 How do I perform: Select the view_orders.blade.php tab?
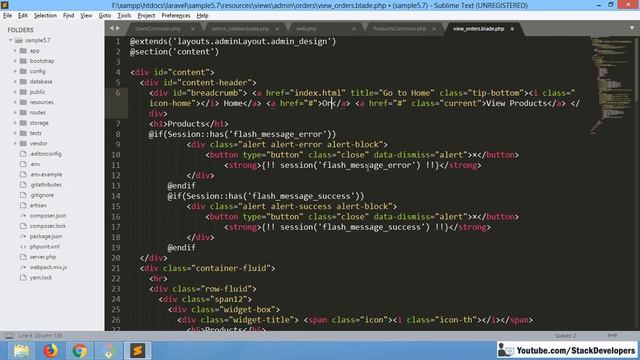coord(478,29)
